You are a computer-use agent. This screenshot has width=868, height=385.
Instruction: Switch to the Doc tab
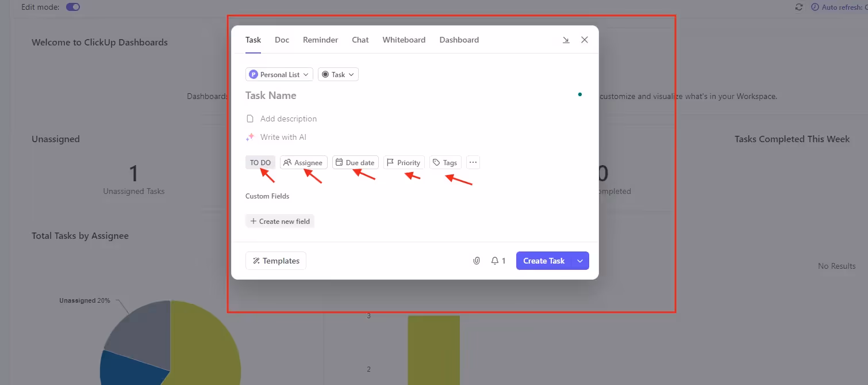[x=282, y=40]
